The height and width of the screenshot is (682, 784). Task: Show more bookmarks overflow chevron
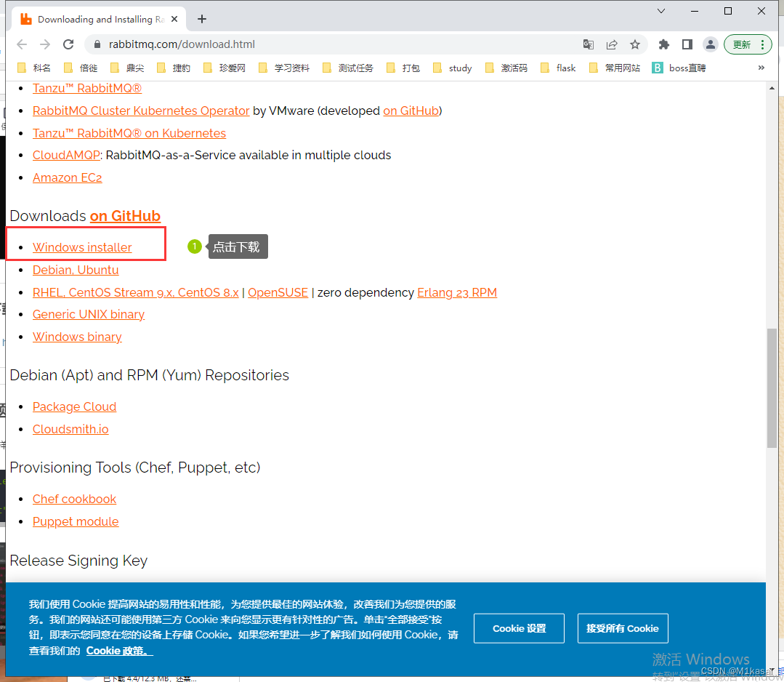(761, 68)
